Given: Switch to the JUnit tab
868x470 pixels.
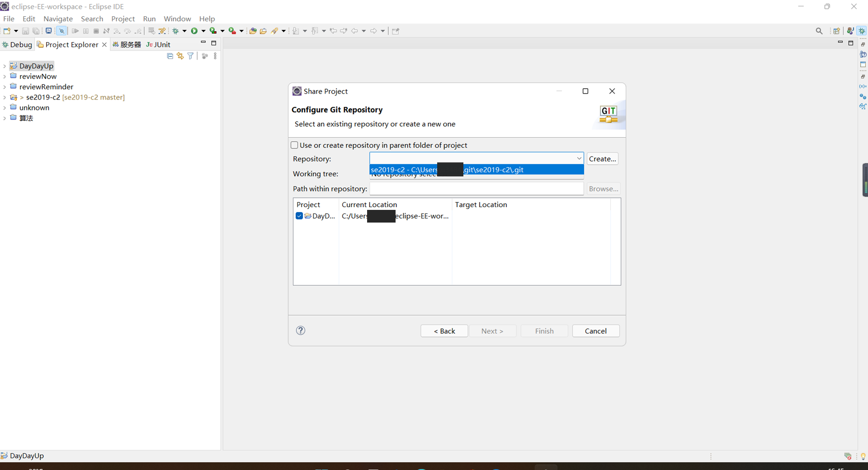Looking at the screenshot, I should click(161, 44).
